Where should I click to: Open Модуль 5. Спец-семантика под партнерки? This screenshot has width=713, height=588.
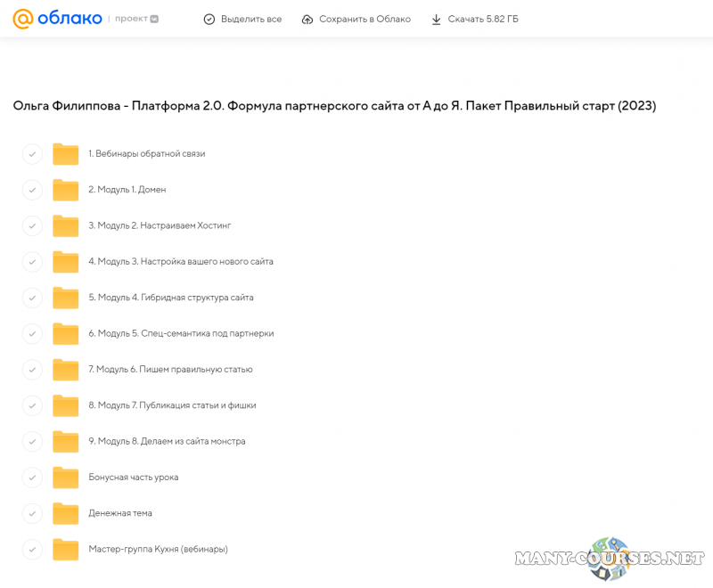[x=181, y=333]
